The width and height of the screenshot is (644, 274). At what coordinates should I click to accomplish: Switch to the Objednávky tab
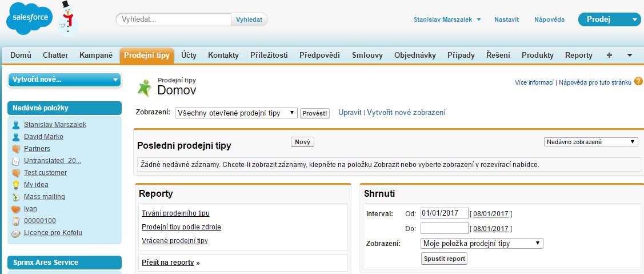pos(415,55)
